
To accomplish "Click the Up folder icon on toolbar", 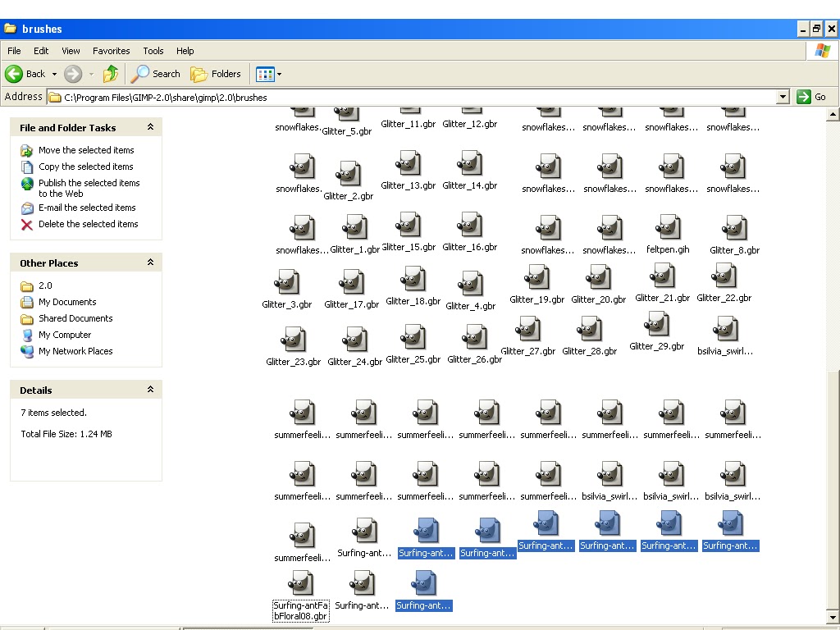I will pos(111,74).
